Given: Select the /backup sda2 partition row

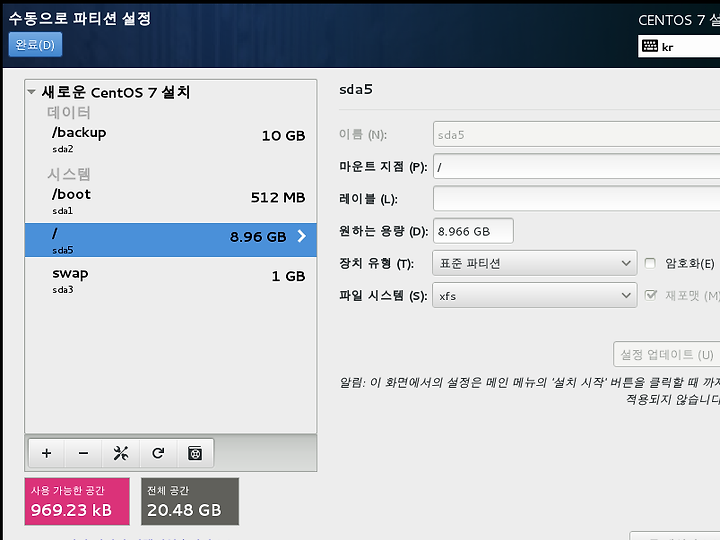Looking at the screenshot, I should click(171, 140).
